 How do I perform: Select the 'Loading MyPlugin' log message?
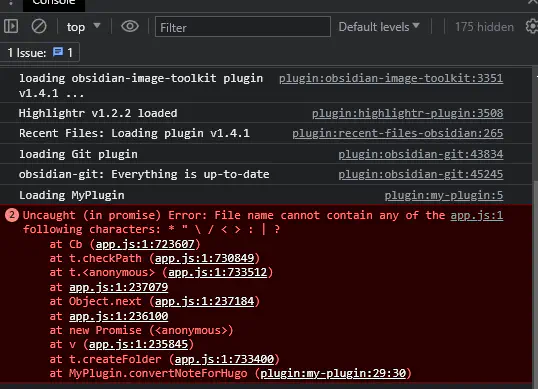(x=72, y=195)
